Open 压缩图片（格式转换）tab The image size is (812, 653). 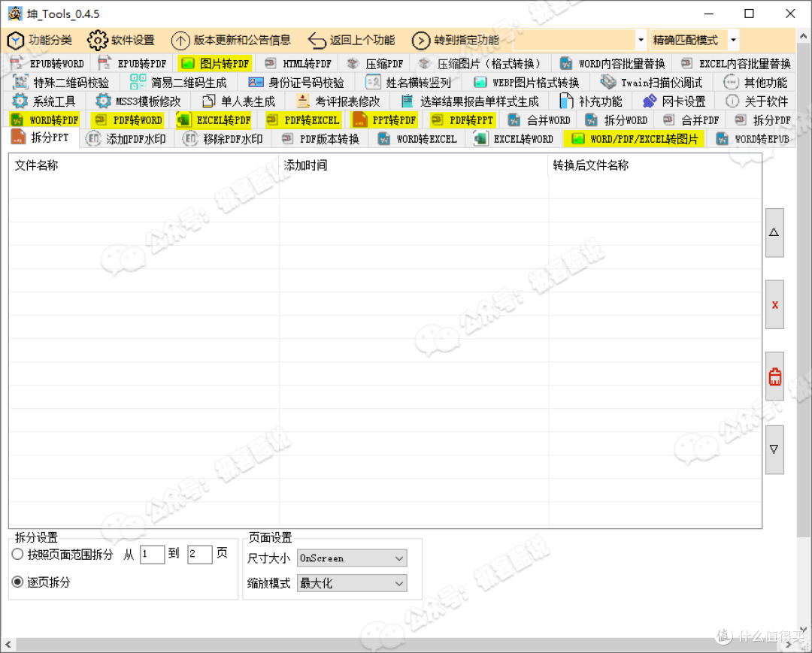pyautogui.click(x=480, y=64)
